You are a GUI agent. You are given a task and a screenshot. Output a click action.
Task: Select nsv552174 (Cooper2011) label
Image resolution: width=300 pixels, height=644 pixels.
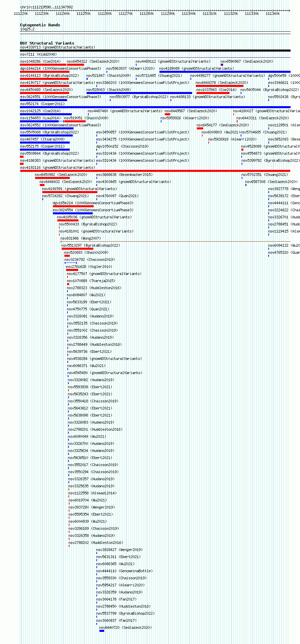pyautogui.click(x=42, y=104)
